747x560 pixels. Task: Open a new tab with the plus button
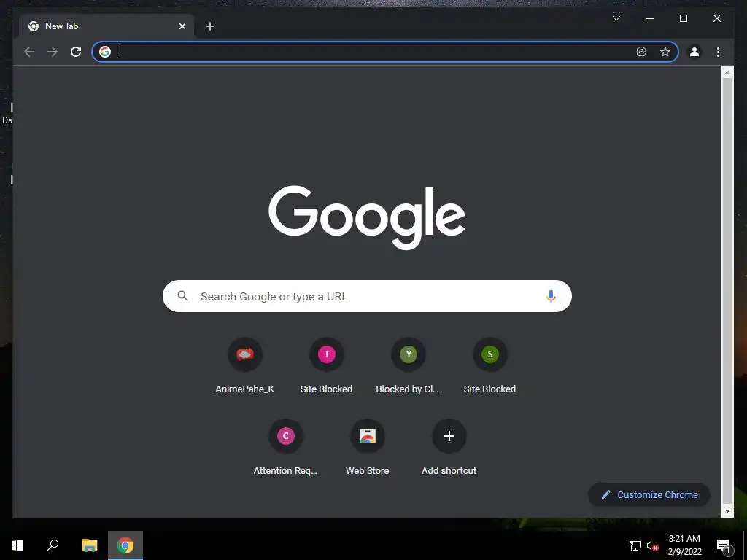coord(209,26)
